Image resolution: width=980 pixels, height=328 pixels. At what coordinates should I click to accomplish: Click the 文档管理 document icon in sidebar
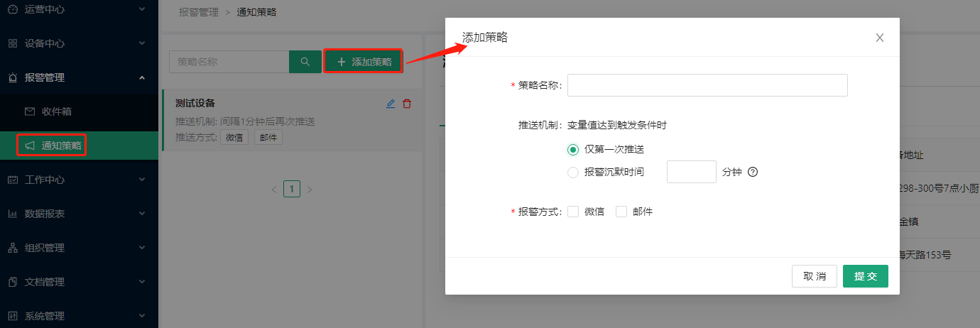click(13, 282)
